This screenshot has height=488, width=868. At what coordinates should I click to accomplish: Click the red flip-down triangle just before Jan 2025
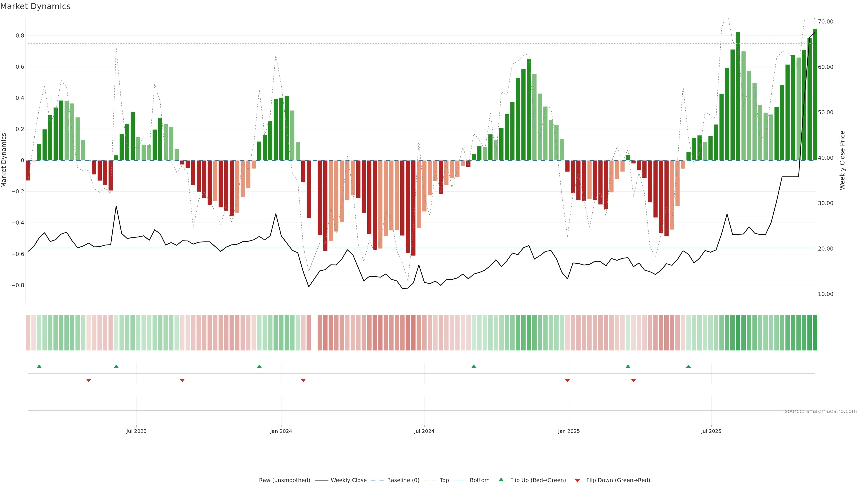(567, 380)
